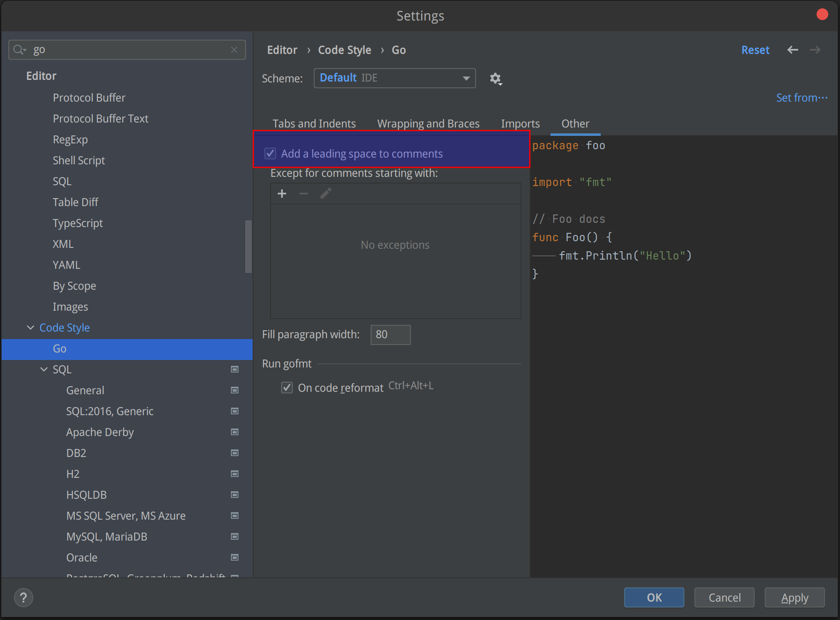Collapse the SQL subtree chevron

44,369
